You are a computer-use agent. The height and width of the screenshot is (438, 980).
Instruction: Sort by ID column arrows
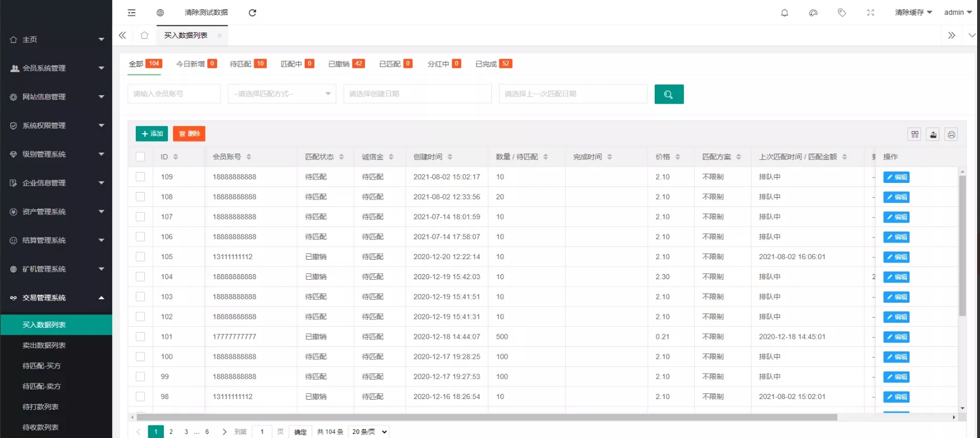[176, 157]
